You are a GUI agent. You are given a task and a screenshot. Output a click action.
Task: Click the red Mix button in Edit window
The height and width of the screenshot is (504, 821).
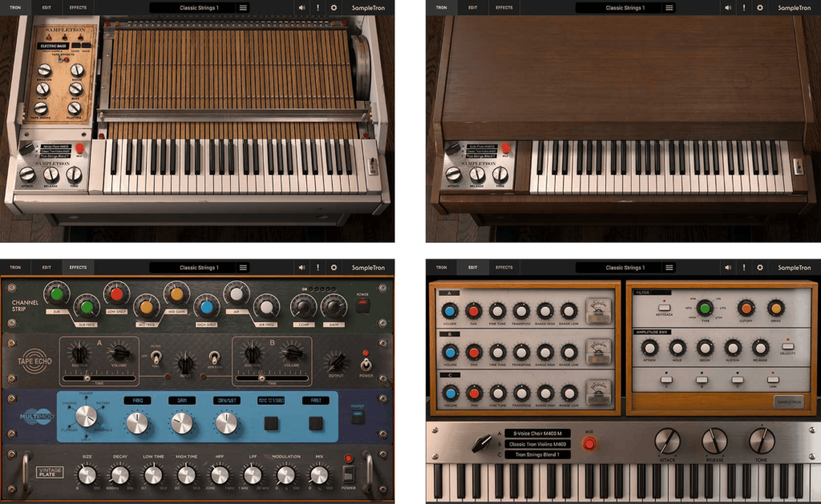[x=589, y=445]
